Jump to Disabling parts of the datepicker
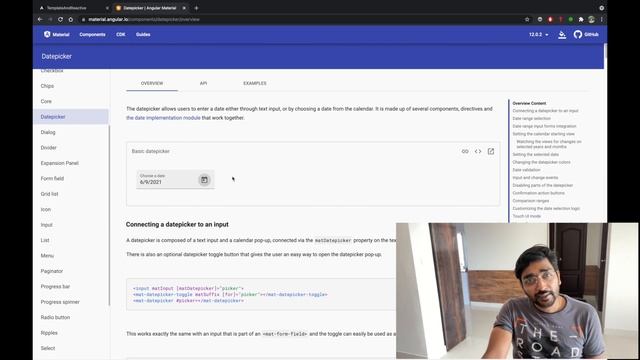 pyautogui.click(x=543, y=186)
